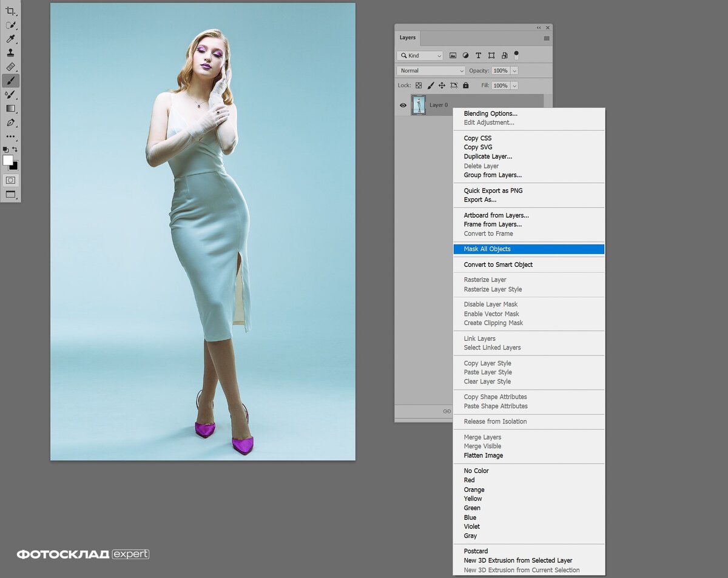Toggle the layer filtering on/off switch
The width and height of the screenshot is (728, 578).
coord(516,55)
